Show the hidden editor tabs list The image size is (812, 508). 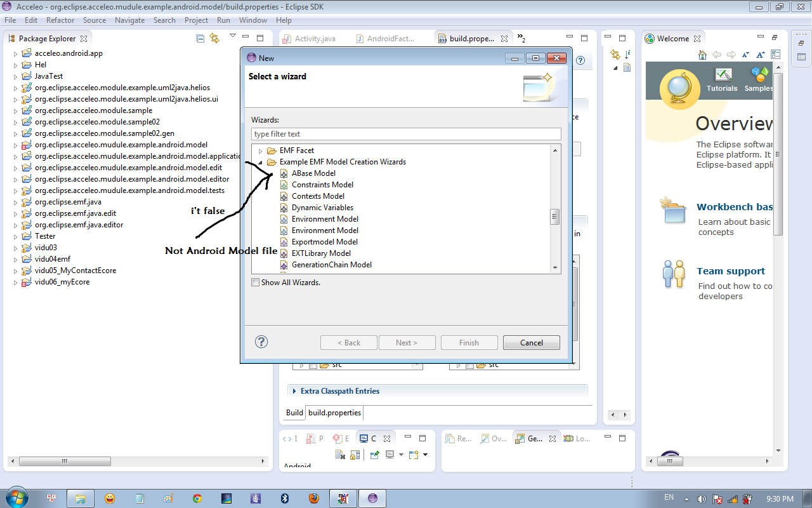pos(521,39)
